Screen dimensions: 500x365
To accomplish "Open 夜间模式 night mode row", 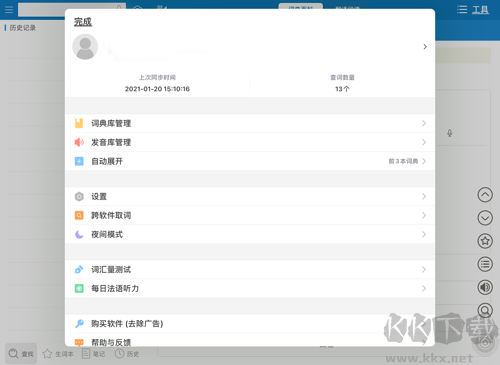I will 250,234.
